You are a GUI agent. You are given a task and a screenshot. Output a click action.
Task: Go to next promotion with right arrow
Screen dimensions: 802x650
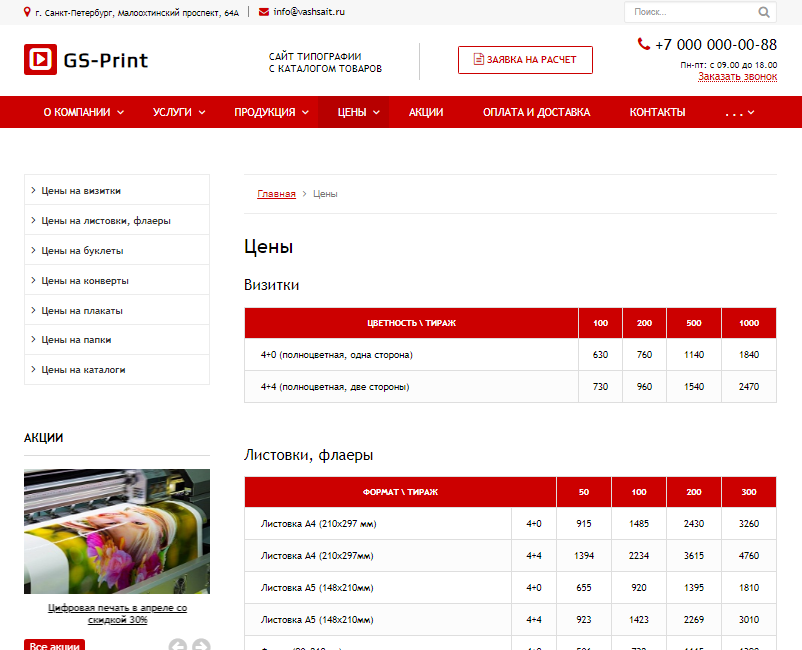201,646
